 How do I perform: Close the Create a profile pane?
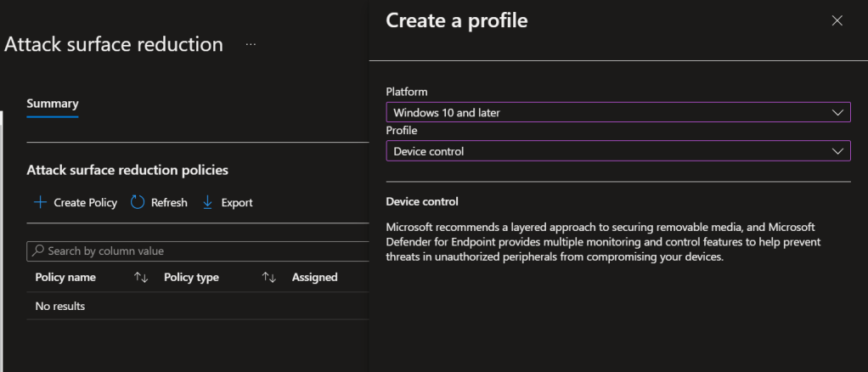tap(837, 21)
